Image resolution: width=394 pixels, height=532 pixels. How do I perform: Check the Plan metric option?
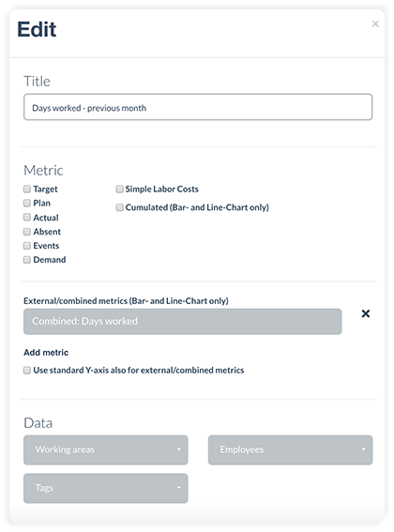click(27, 203)
